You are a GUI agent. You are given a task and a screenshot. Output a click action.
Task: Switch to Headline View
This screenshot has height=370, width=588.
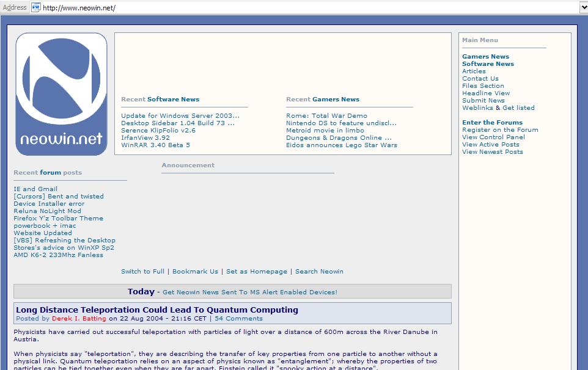[486, 93]
